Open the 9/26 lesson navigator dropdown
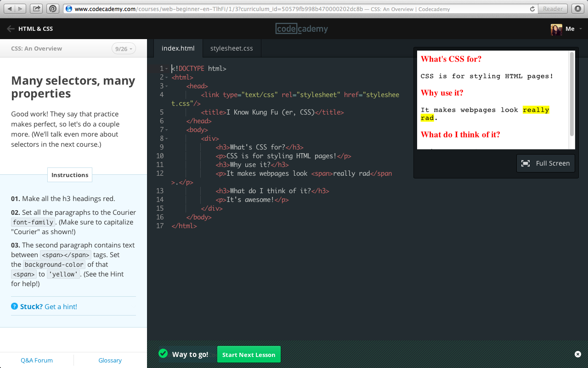 click(124, 48)
